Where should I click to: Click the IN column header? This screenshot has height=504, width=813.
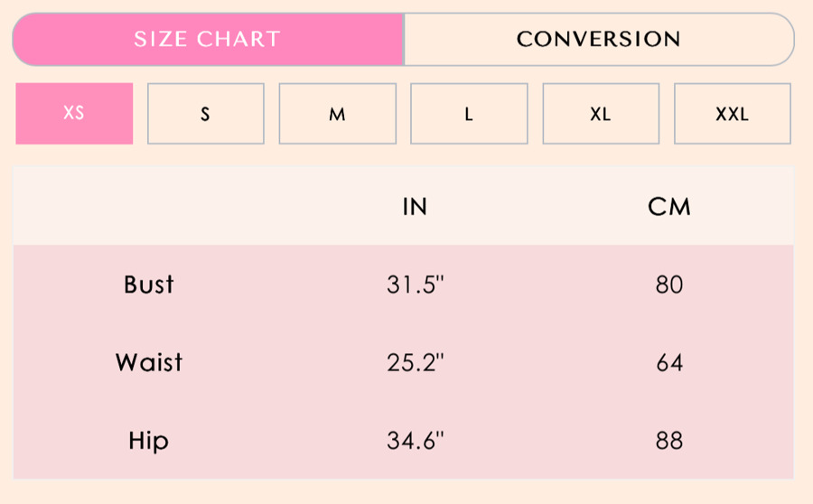[x=415, y=207]
